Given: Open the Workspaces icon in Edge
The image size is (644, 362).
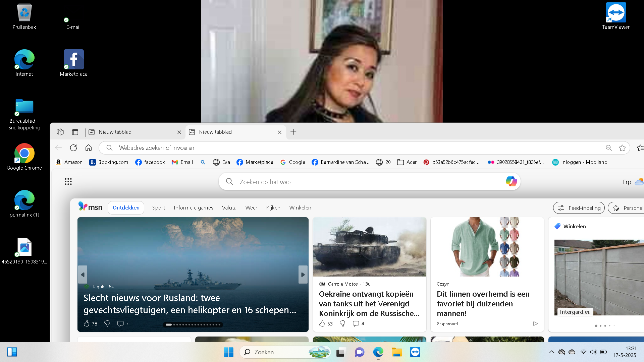Looking at the screenshot, I should (60, 132).
